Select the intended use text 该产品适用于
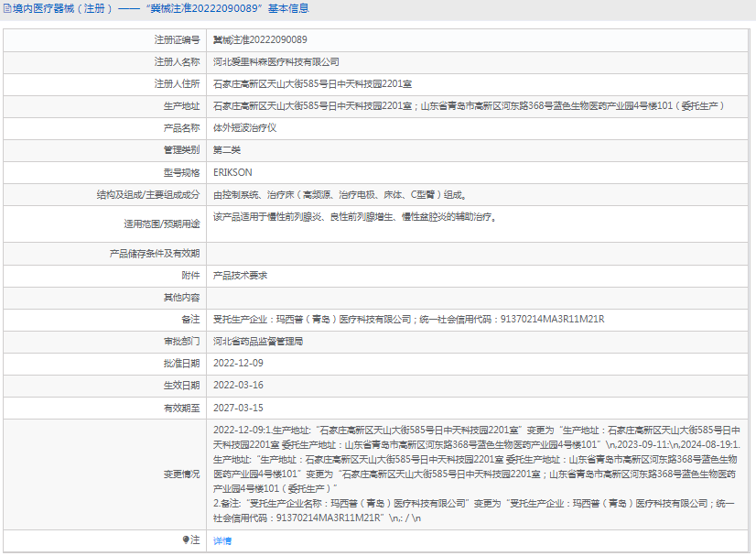The width and height of the screenshot is (756, 556). point(355,217)
